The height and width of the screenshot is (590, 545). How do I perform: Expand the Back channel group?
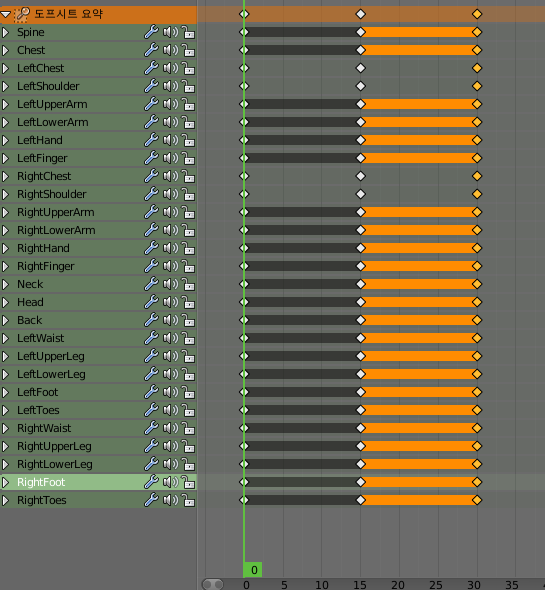[x=6, y=320]
